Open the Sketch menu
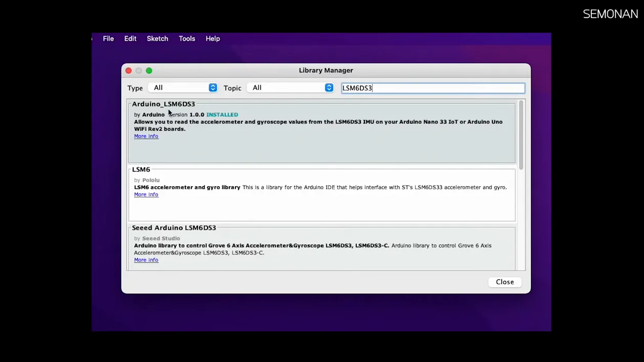The height and width of the screenshot is (362, 644). 157,39
